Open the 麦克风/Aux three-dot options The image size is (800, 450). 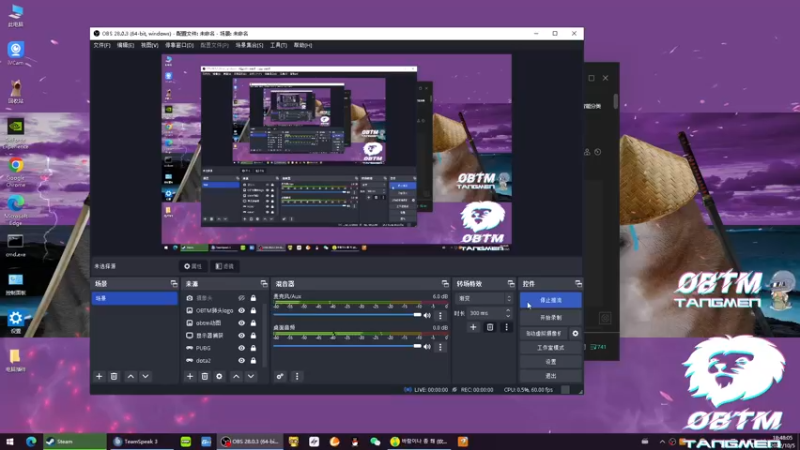tap(440, 316)
